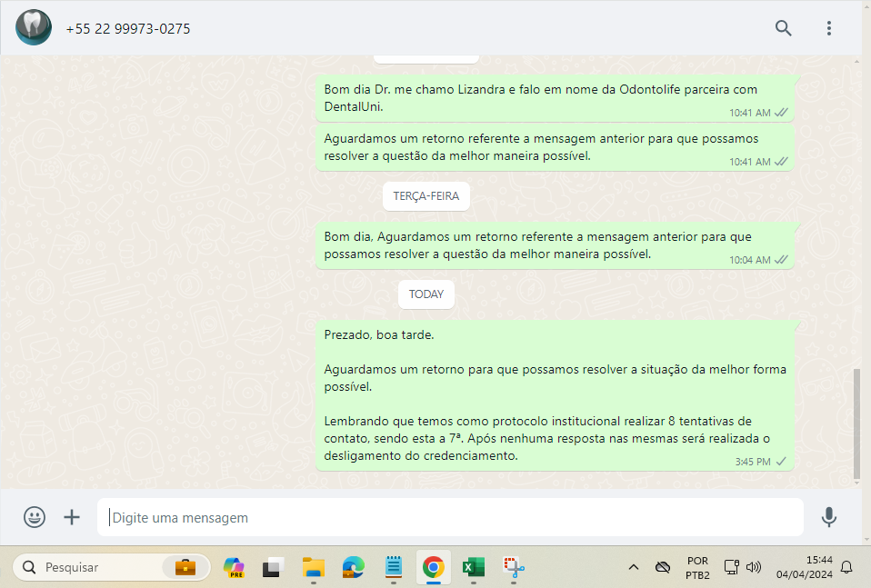Switch to Google Chrome on the taskbar

[434, 567]
